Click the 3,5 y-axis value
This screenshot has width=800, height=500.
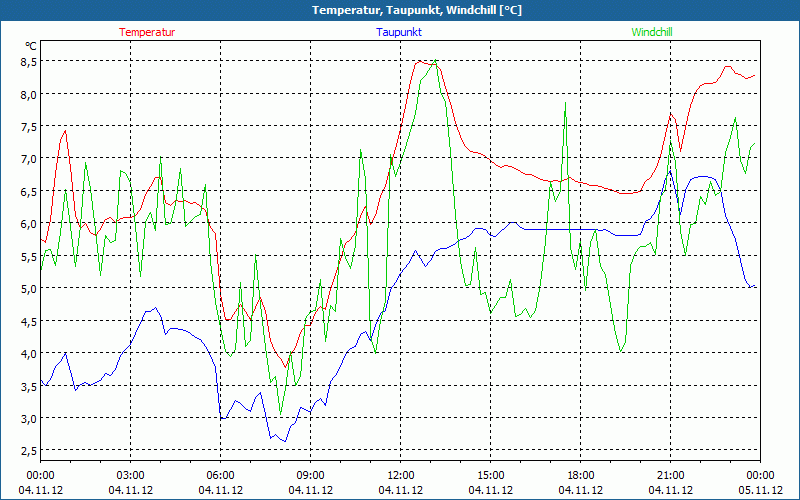tap(30, 386)
